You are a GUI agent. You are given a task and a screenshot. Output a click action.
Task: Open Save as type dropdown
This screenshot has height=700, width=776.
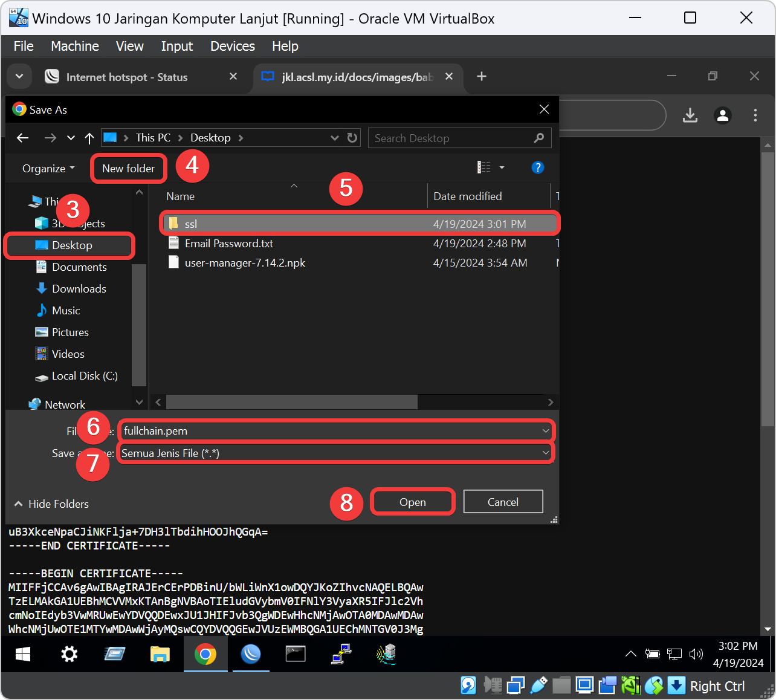335,453
